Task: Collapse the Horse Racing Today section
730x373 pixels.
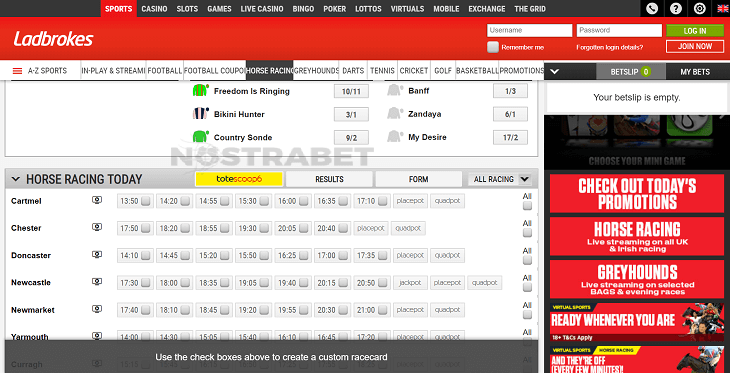Action: pyautogui.click(x=16, y=179)
